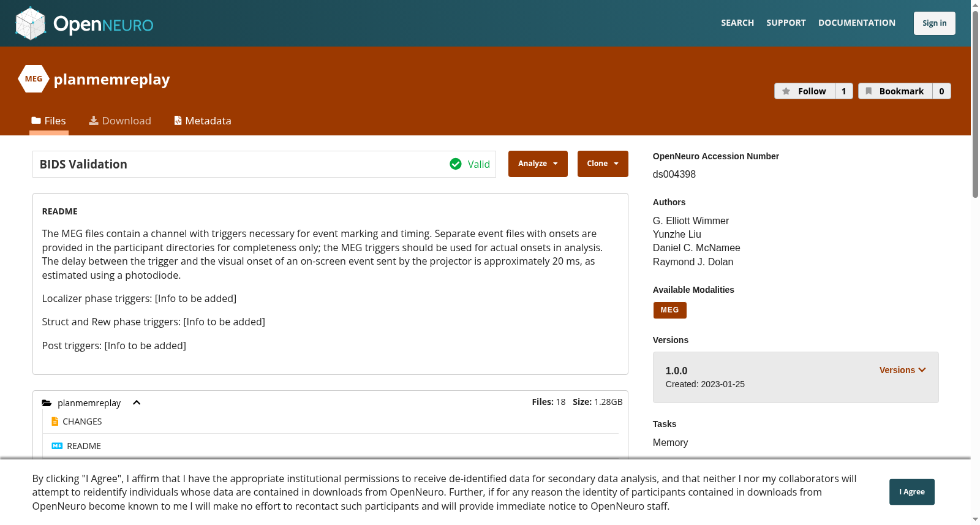Click the author name Raymond J. Dolan
The height and width of the screenshot is (525, 980).
[x=693, y=262]
